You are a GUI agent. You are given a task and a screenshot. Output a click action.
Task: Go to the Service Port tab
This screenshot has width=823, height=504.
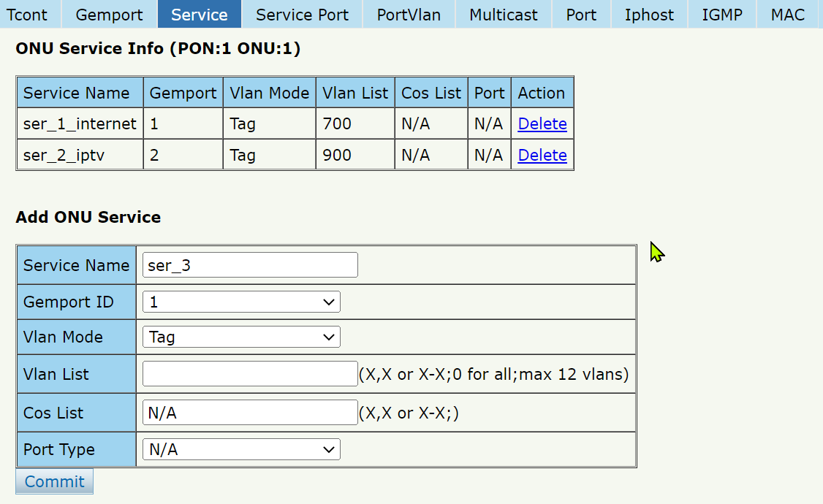[303, 15]
